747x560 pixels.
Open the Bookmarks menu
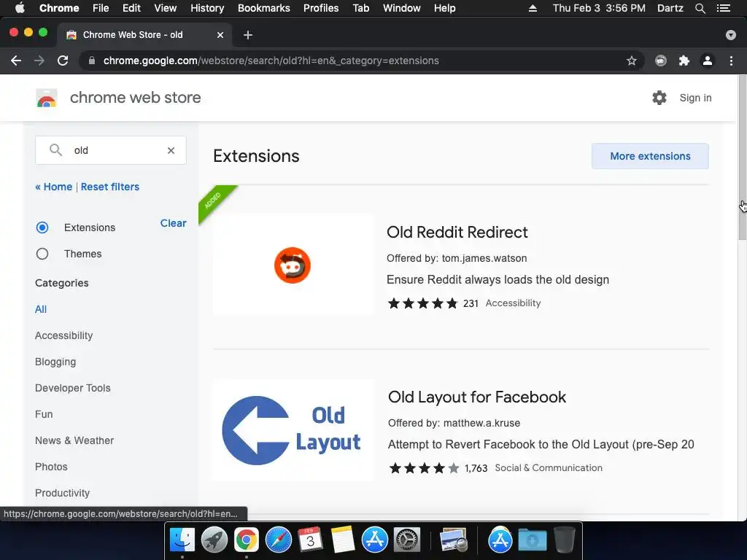pos(264,8)
